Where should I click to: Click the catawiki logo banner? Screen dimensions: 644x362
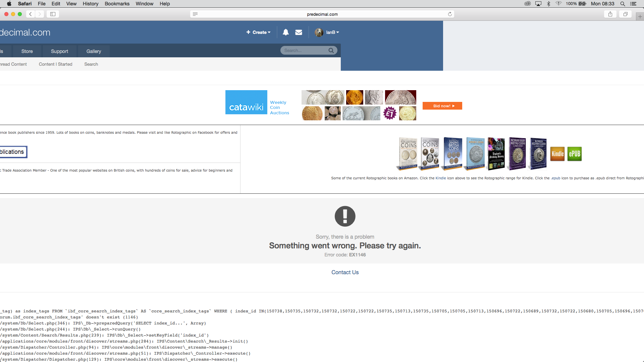(246, 102)
